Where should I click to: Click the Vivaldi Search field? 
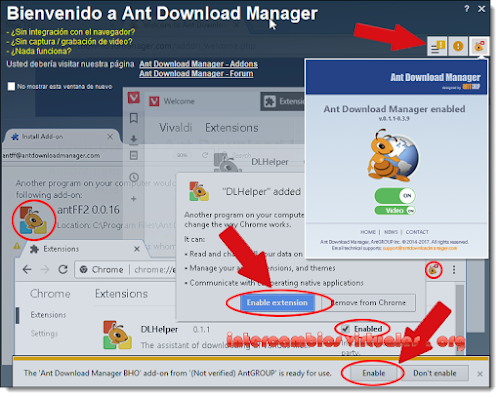260,155
